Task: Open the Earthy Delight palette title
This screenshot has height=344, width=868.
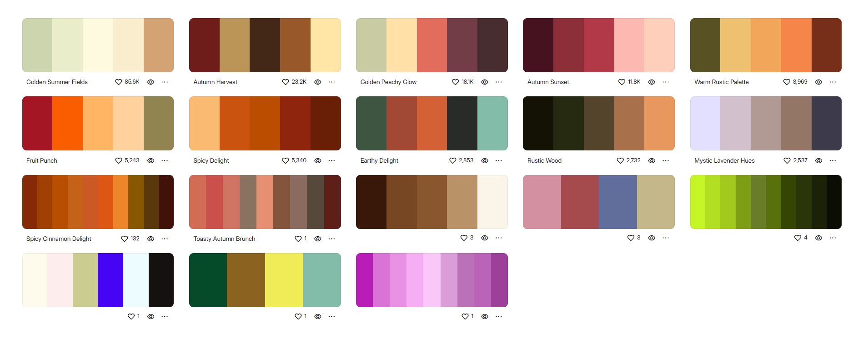Action: point(379,161)
